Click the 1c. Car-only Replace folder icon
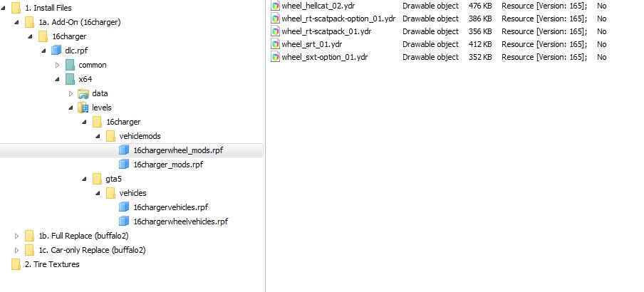The image size is (644, 292). [x=29, y=250]
